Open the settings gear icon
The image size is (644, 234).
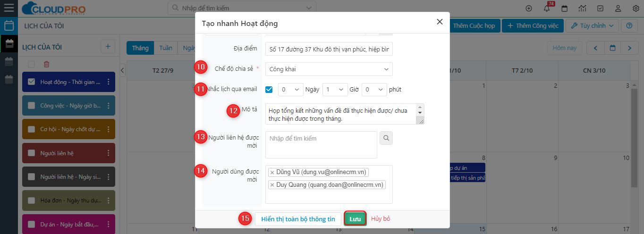[x=636, y=8]
